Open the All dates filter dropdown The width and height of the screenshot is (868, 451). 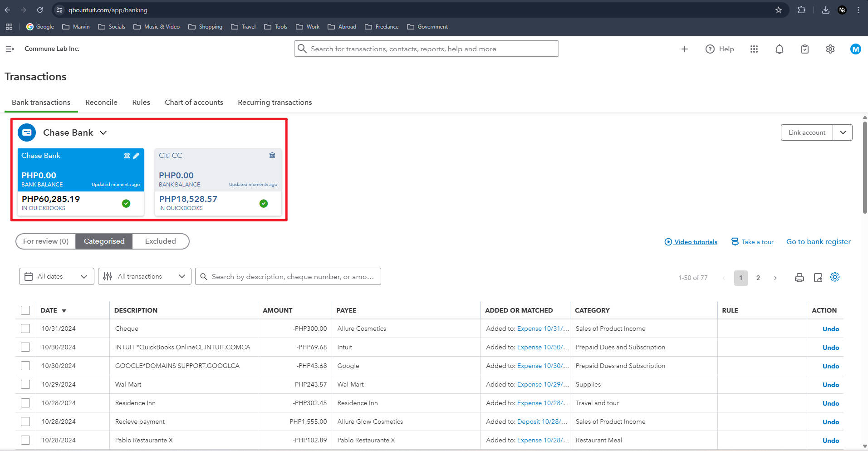pos(57,276)
